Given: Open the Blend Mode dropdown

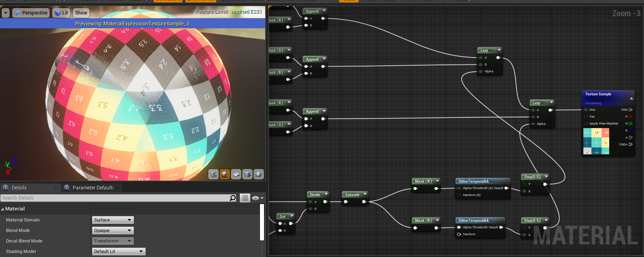Looking at the screenshot, I should tap(113, 231).
